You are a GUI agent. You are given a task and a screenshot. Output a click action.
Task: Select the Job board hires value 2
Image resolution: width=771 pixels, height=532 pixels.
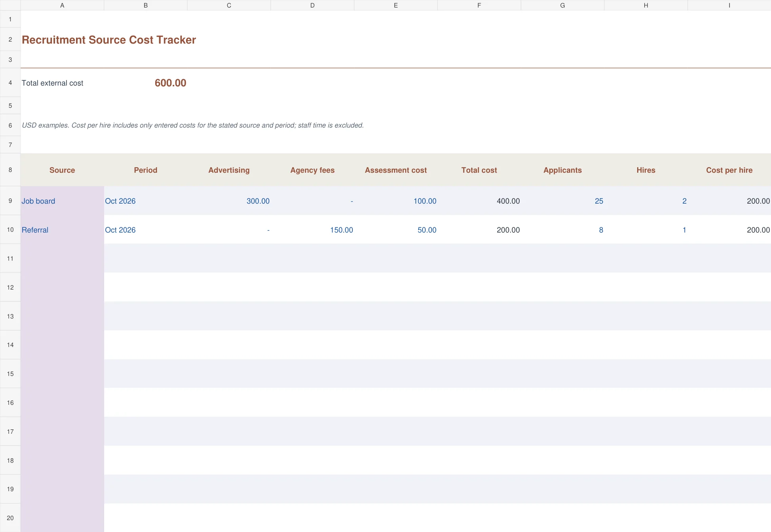point(646,201)
